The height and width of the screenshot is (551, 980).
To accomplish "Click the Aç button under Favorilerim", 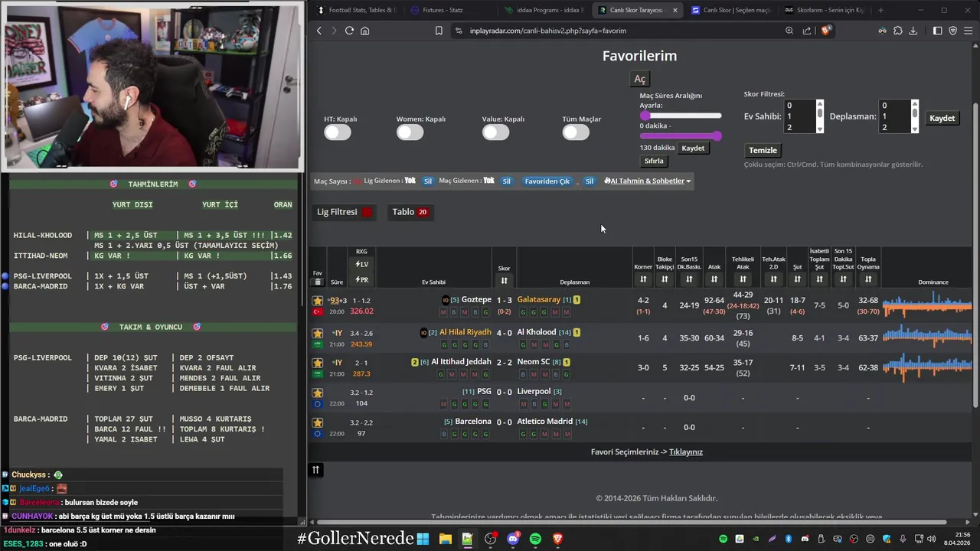I will [x=640, y=79].
